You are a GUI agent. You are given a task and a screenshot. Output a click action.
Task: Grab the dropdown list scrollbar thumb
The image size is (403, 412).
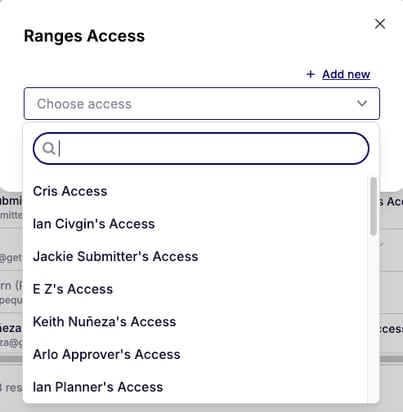pos(373,206)
